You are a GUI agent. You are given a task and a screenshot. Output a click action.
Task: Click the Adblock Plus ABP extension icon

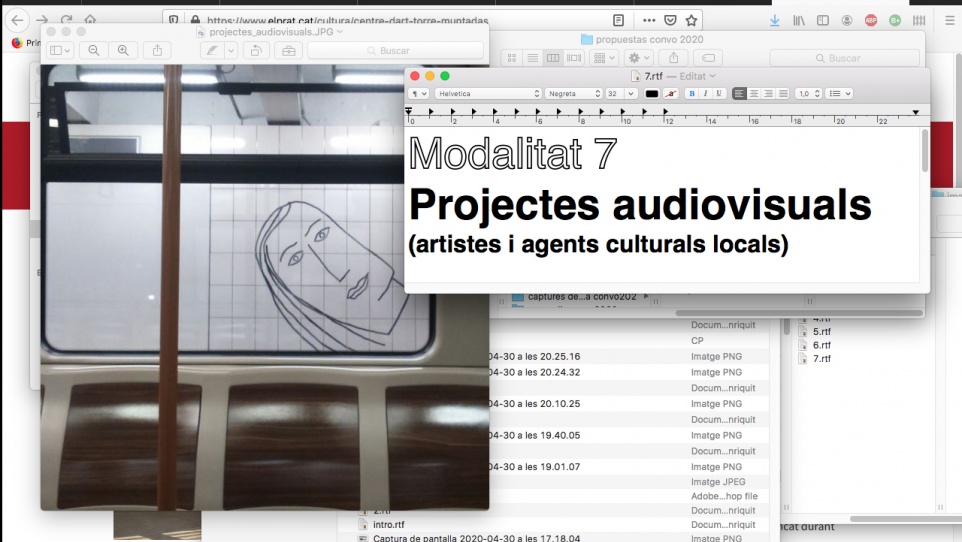871,20
